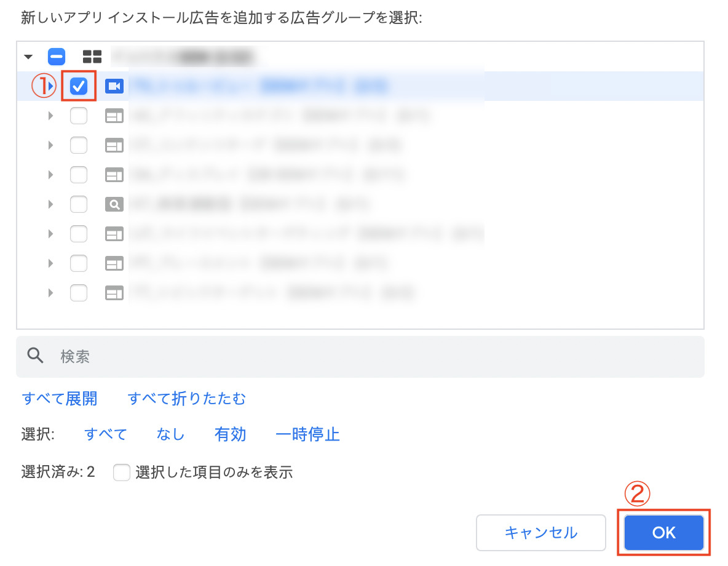Click the blue video campaign camera icon
Image resolution: width=728 pixels, height=566 pixels.
coord(114,87)
